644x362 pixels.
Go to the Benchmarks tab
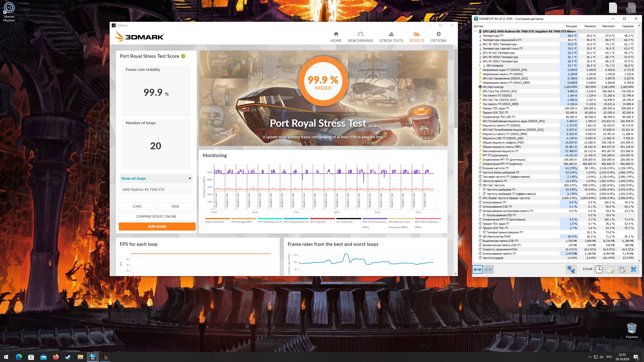point(360,37)
